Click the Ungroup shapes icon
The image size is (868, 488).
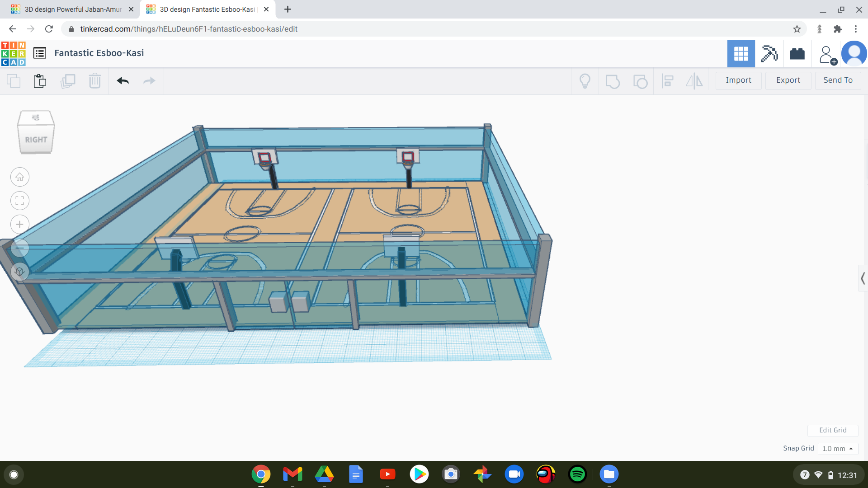[640, 81]
